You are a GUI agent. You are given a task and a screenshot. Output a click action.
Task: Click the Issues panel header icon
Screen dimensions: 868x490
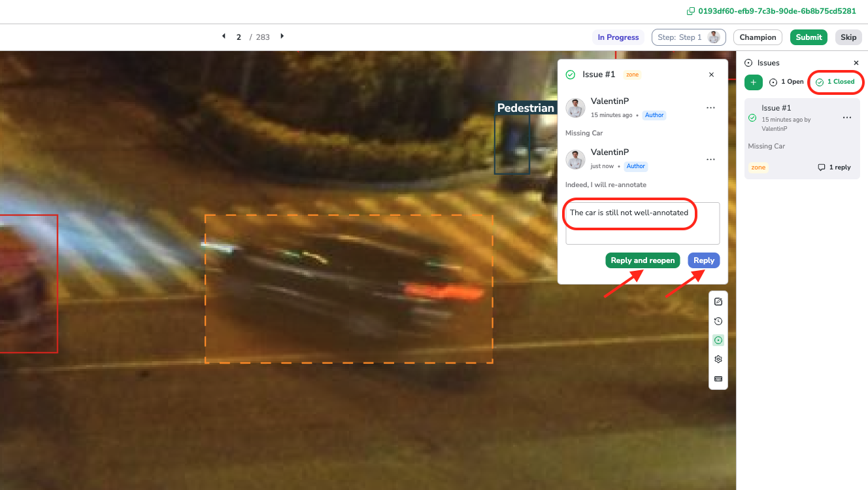point(748,63)
